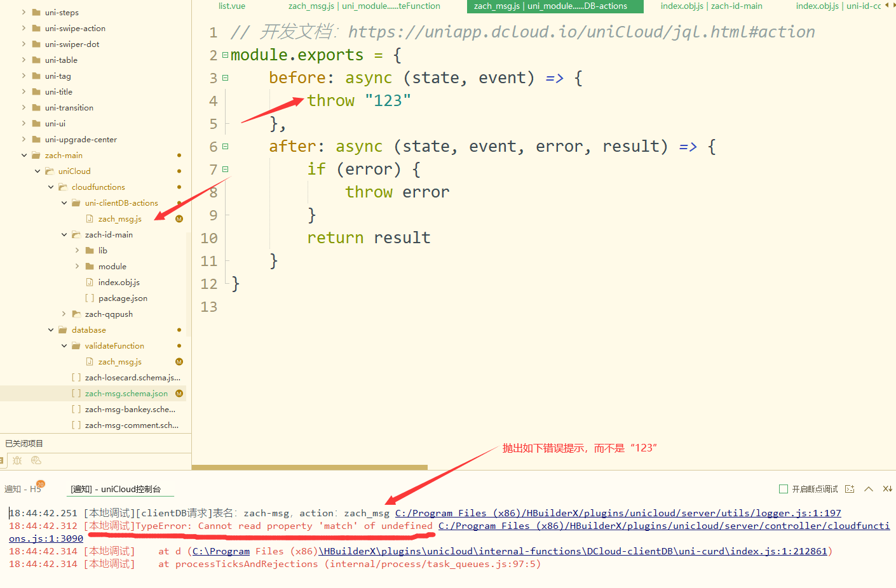
Task: Click the uni-swiper-dot folder icon
Action: tap(36, 44)
